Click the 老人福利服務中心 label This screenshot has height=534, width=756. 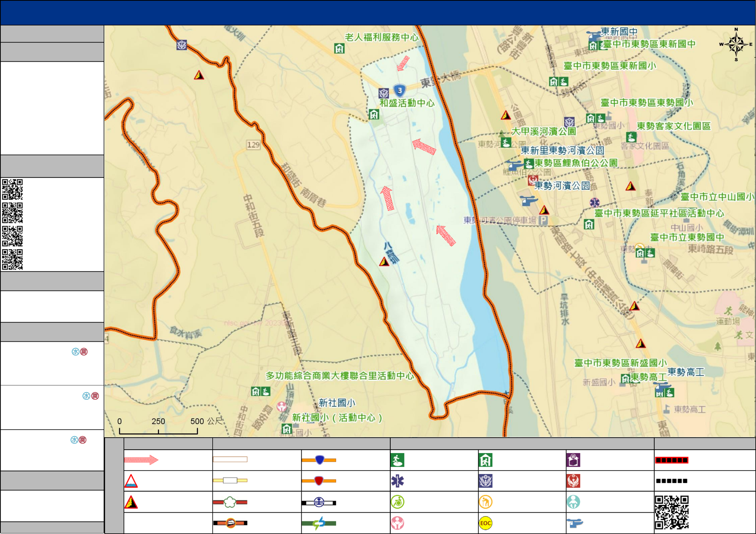tap(382, 37)
